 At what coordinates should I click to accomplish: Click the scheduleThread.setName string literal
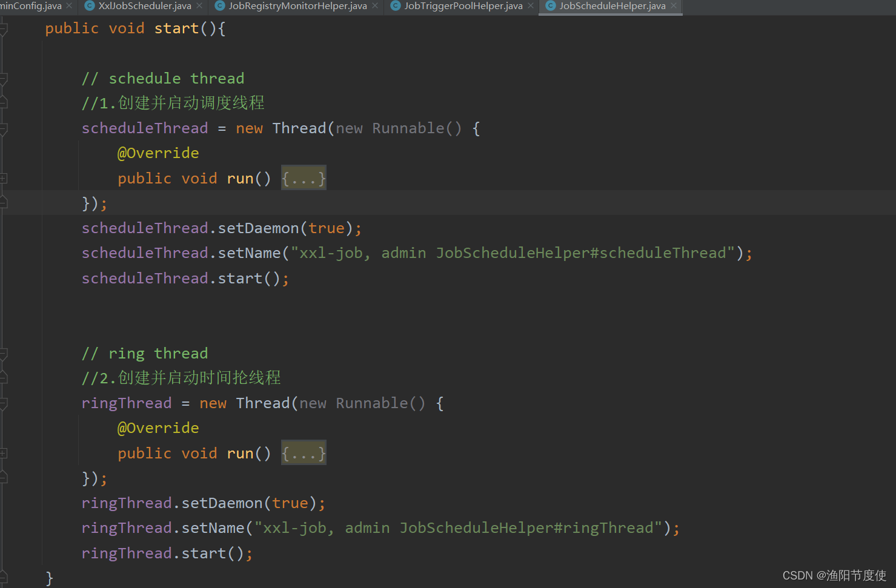pyautogui.click(x=513, y=253)
